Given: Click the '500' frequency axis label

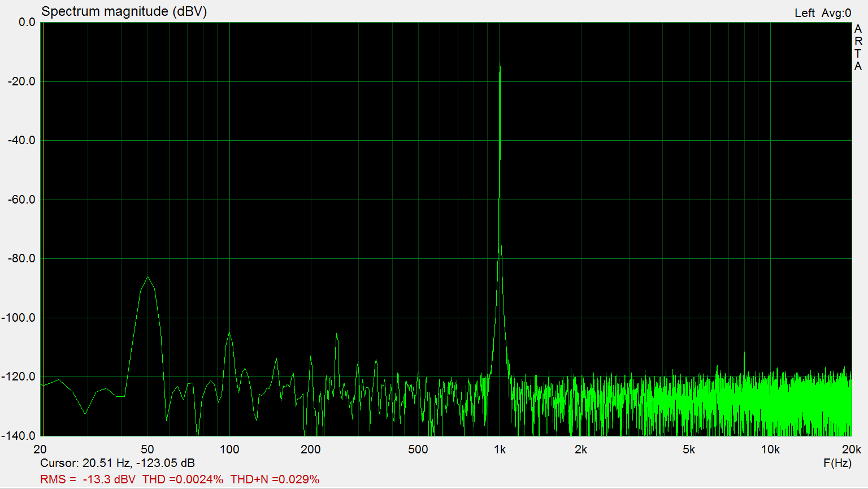Looking at the screenshot, I should [x=418, y=449].
